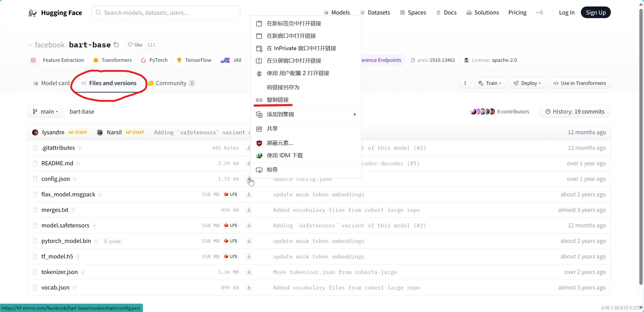Viewport: 644px width, 312px height.
Task: Download the vocab.json file via its icon
Action: (x=249, y=287)
